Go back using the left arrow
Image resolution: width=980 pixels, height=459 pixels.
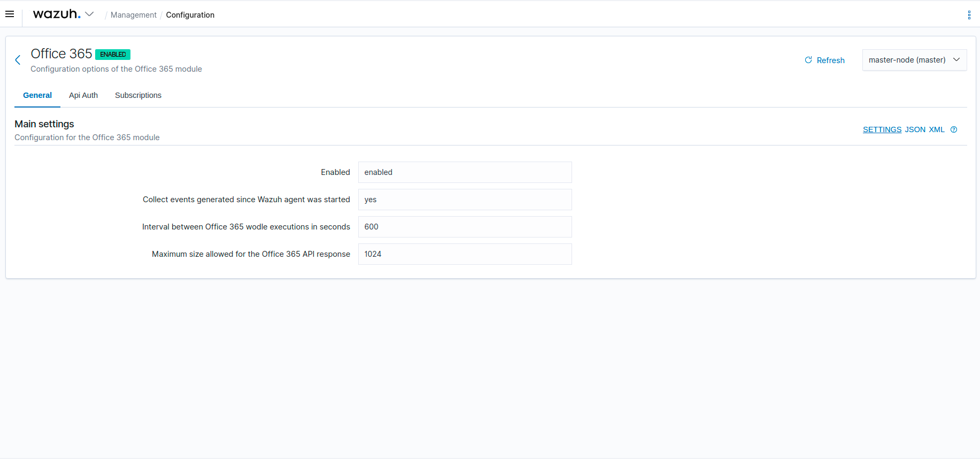(x=18, y=60)
